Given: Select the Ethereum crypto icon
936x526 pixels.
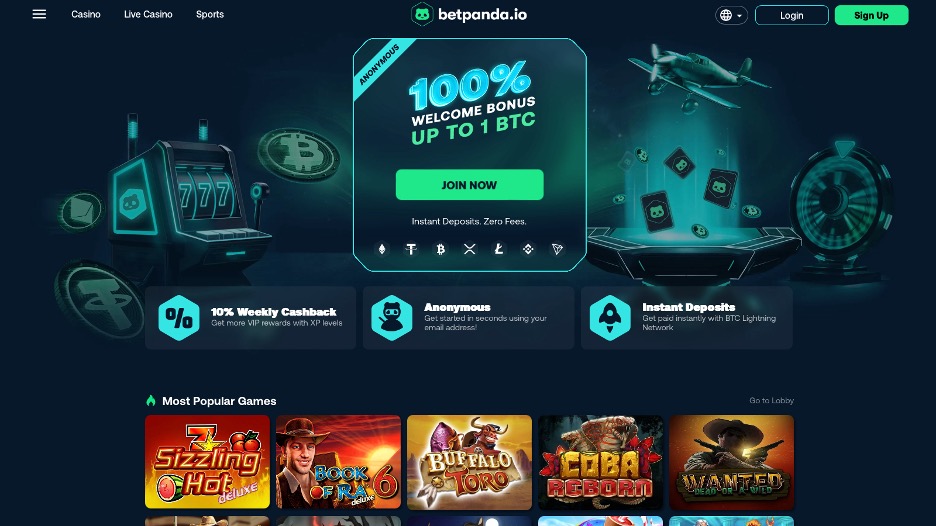Looking at the screenshot, I should click(x=382, y=249).
